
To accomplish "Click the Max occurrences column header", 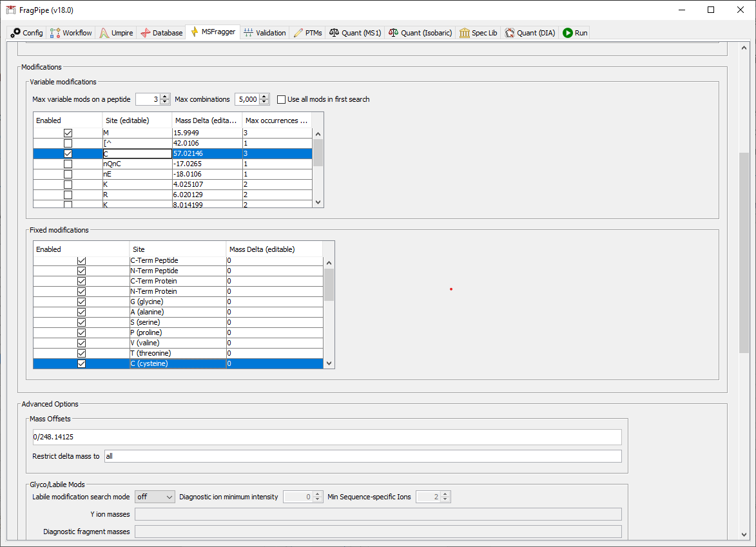I will [276, 120].
